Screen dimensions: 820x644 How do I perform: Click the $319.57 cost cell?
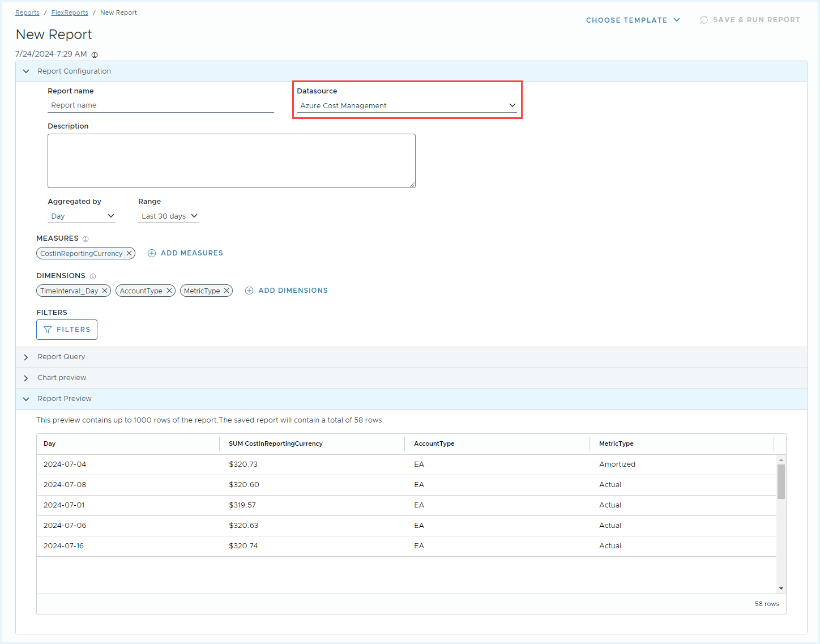[x=242, y=505]
